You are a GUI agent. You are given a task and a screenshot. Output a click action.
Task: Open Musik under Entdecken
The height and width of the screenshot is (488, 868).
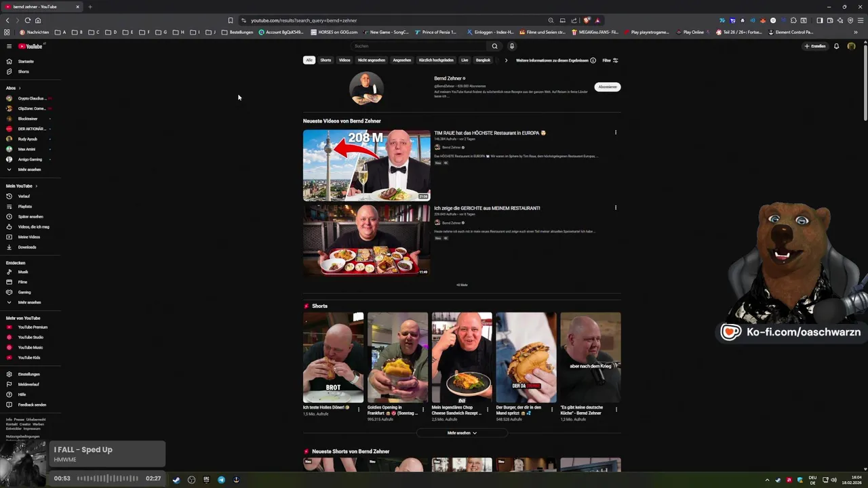click(23, 272)
